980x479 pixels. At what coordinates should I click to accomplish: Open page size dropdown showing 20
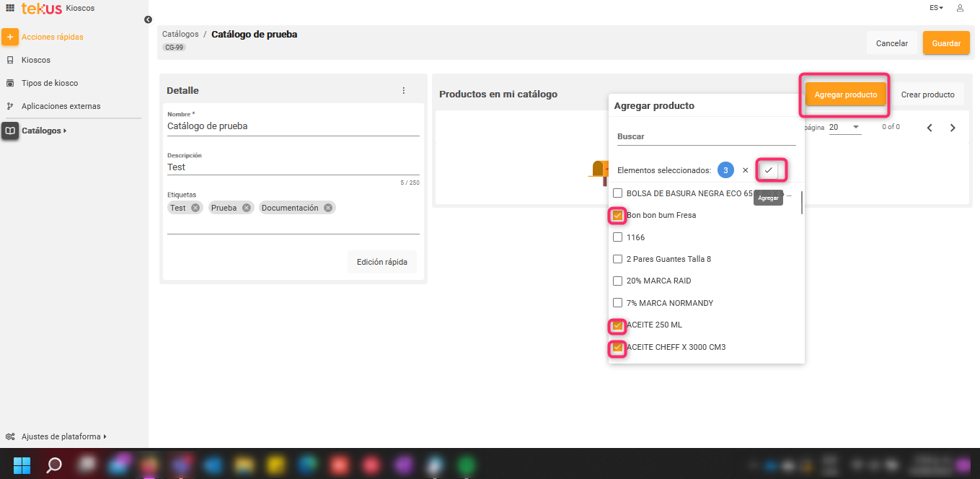tap(844, 127)
